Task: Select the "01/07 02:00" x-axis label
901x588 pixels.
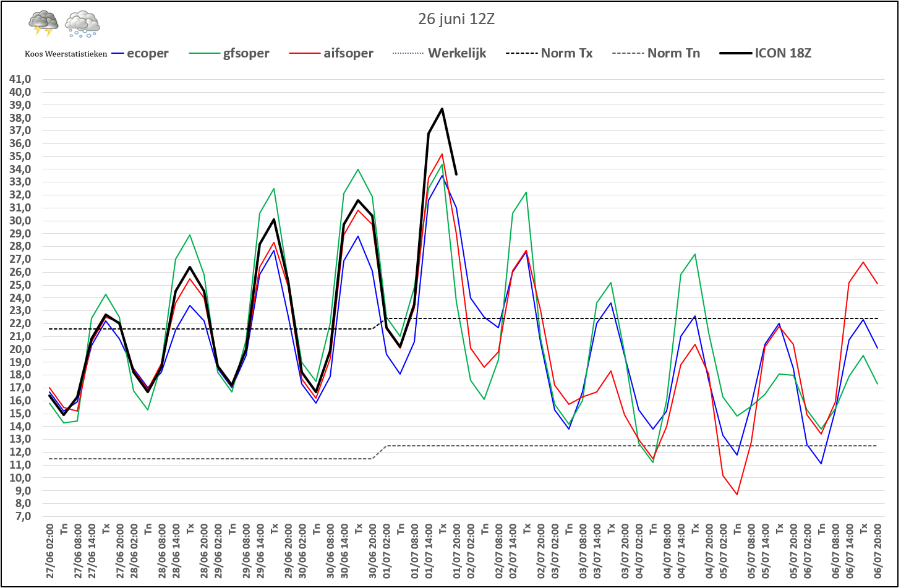Action: [386, 552]
